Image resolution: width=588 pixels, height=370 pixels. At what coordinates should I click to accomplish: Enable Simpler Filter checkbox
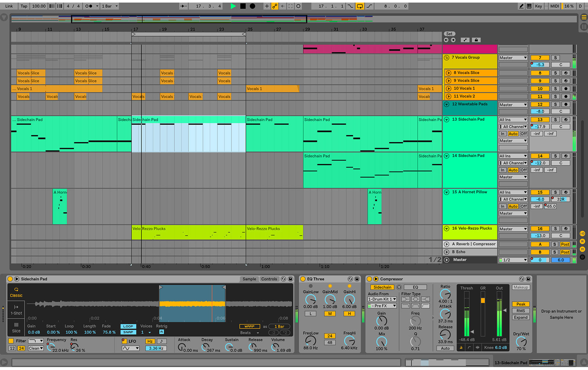click(x=11, y=341)
